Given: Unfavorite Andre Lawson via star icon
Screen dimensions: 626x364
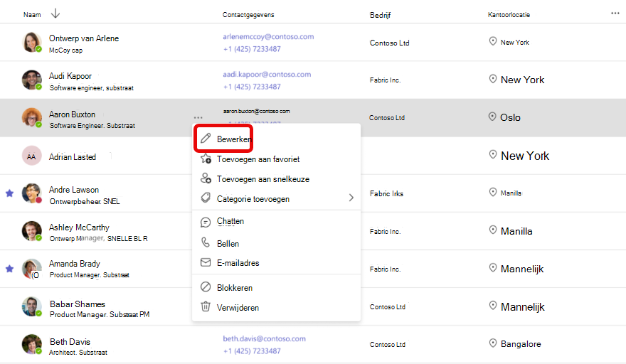Looking at the screenshot, I should coord(9,193).
